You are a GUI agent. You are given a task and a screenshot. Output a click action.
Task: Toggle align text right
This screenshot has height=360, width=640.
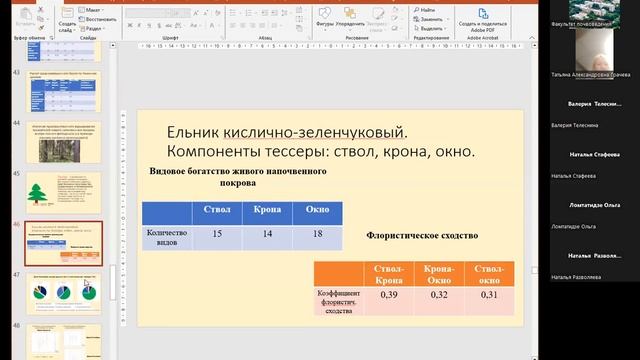pos(252,26)
